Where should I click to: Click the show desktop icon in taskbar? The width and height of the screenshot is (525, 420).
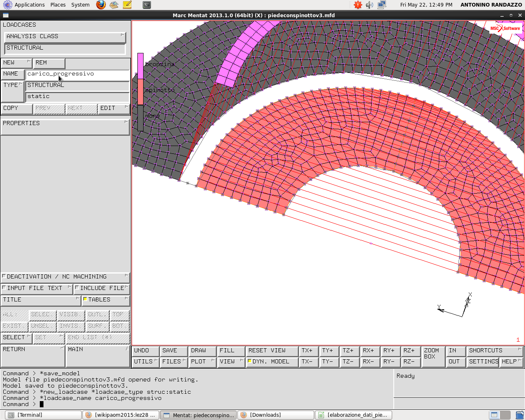(11, 415)
